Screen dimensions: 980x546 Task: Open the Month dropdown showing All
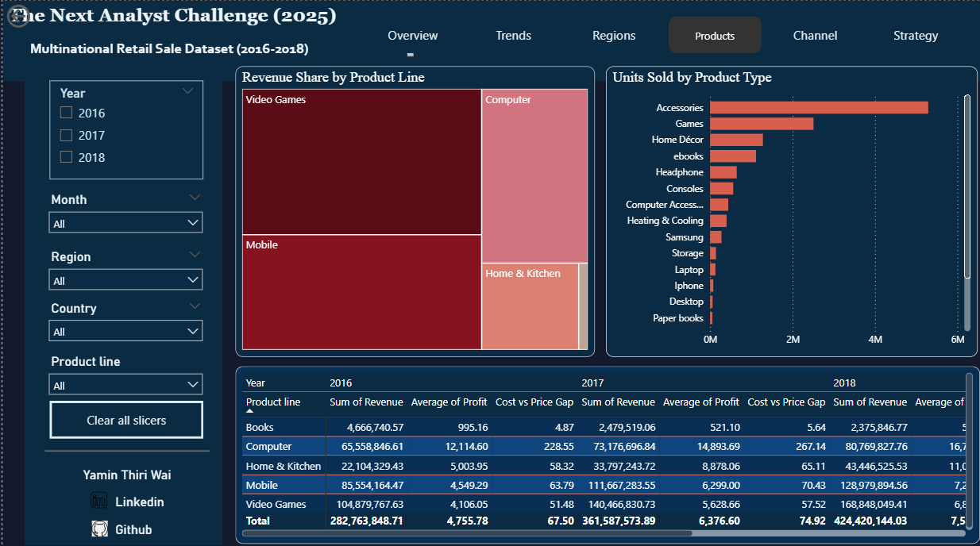(x=125, y=223)
